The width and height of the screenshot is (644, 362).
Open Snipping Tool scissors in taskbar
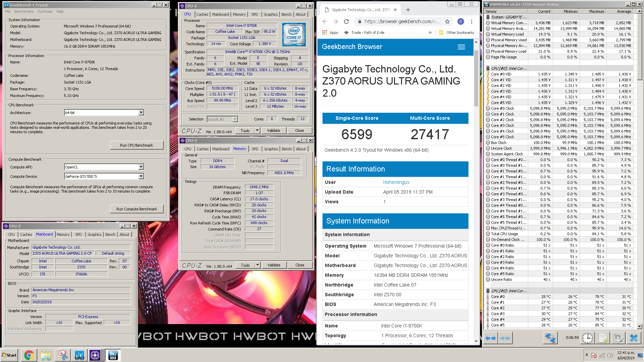point(62,355)
